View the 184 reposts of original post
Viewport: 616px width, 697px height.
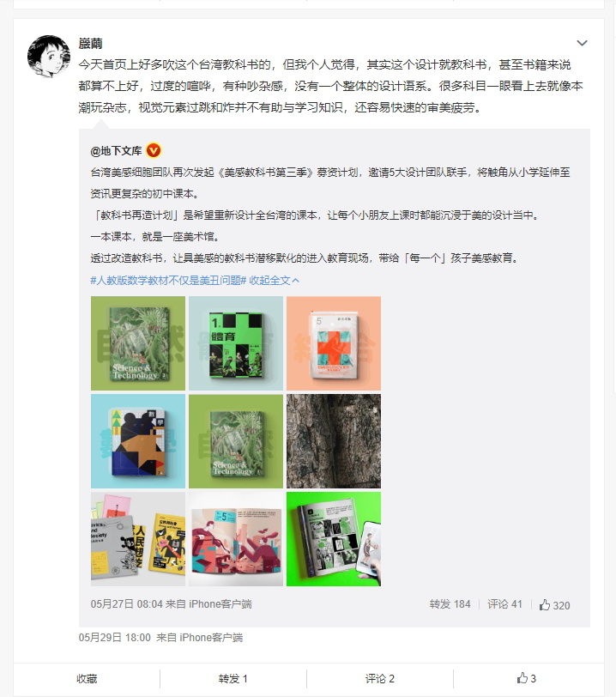tap(450, 604)
